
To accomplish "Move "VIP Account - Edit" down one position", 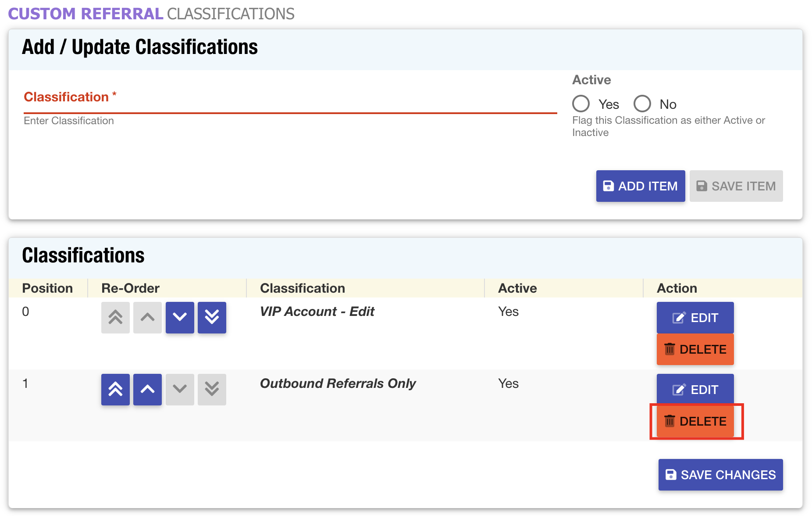I will (x=180, y=317).
